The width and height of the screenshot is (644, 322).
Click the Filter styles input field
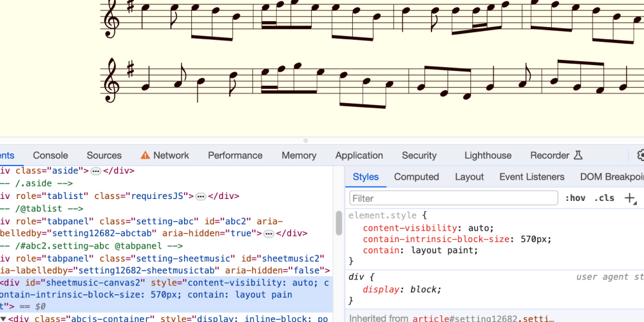click(x=453, y=198)
